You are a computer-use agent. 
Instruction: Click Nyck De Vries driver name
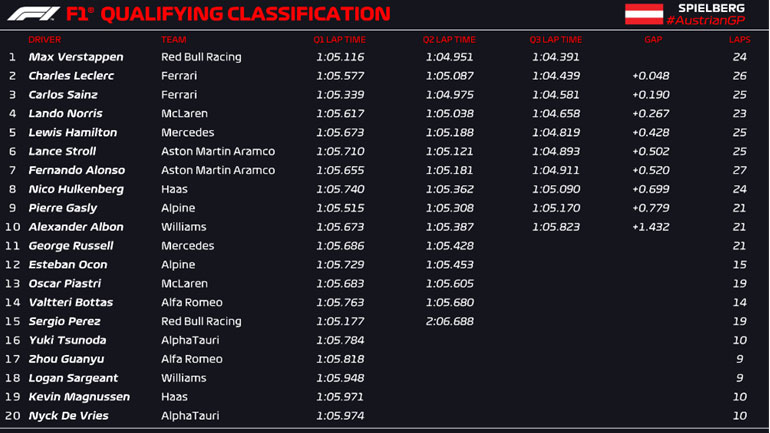(x=69, y=416)
